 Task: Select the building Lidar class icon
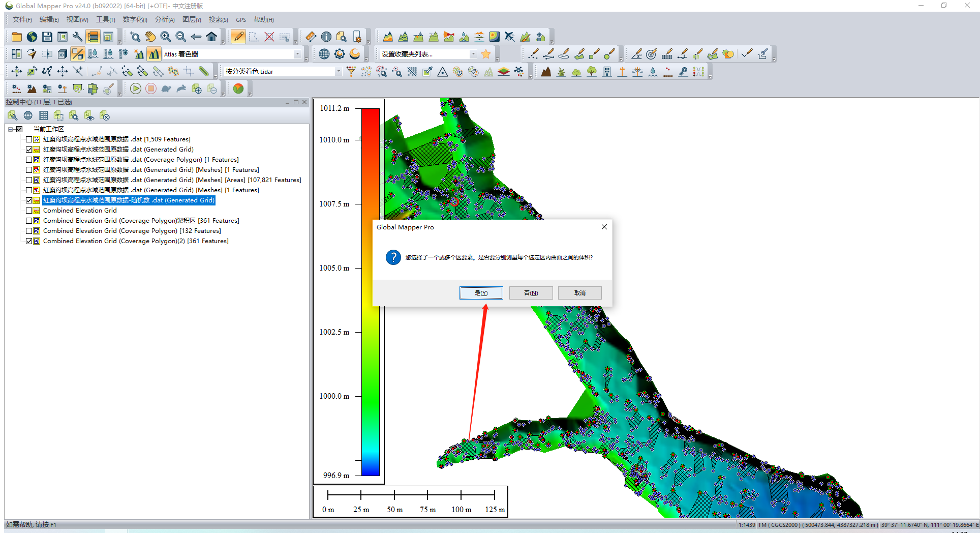tap(607, 72)
